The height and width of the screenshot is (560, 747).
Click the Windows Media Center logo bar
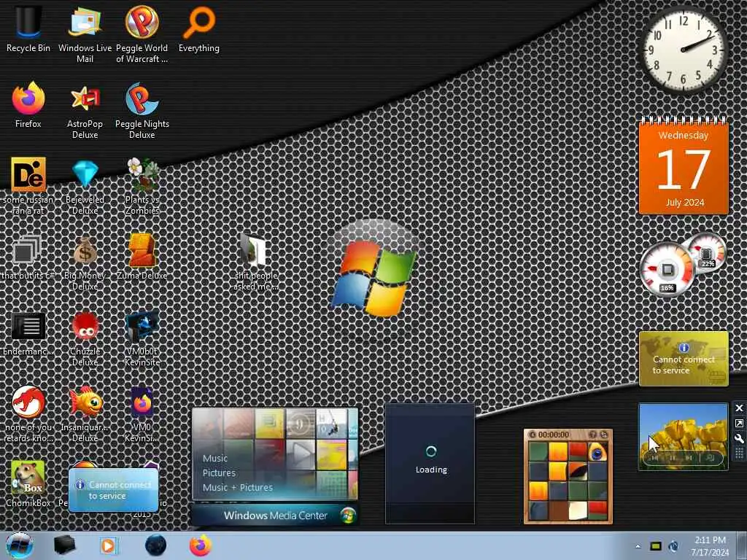[275, 516]
